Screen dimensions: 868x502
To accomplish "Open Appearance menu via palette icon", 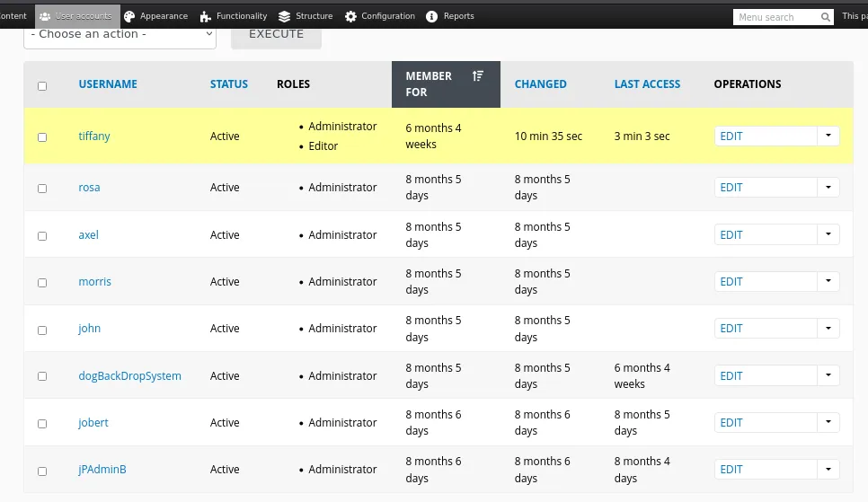I will [129, 16].
